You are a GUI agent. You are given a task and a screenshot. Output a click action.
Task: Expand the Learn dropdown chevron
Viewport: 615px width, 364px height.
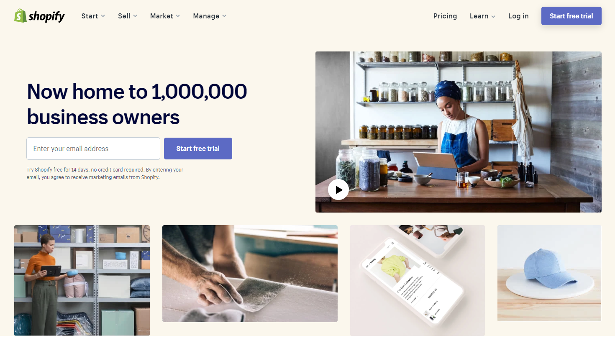click(493, 17)
